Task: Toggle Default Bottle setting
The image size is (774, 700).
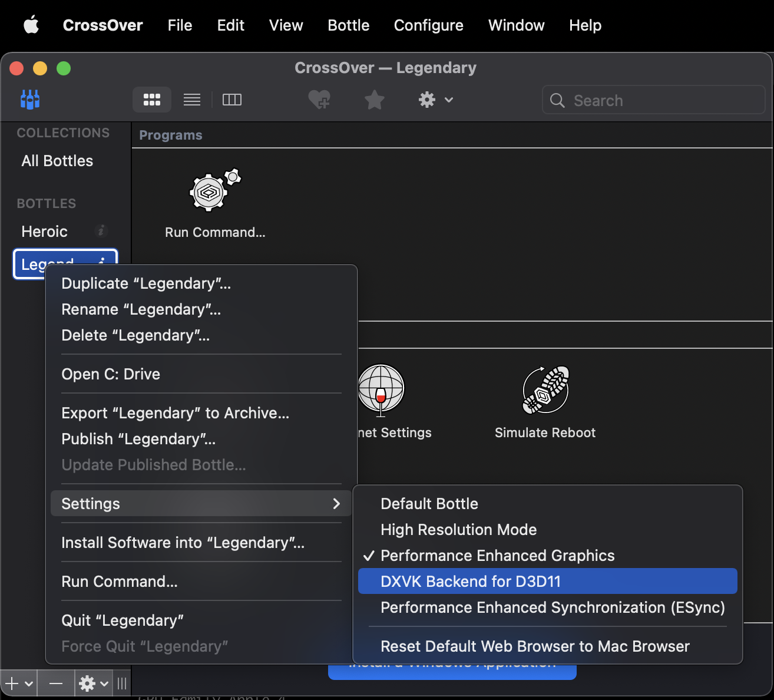Action: [548, 504]
